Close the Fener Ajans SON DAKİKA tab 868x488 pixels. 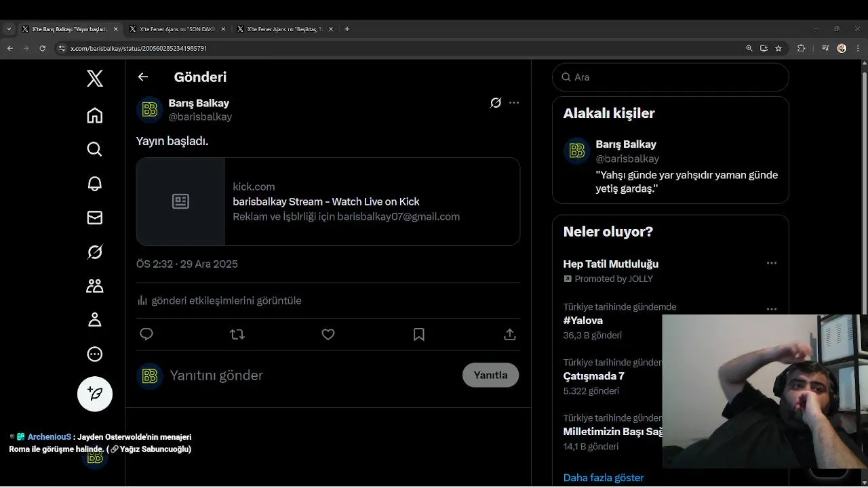click(x=223, y=29)
